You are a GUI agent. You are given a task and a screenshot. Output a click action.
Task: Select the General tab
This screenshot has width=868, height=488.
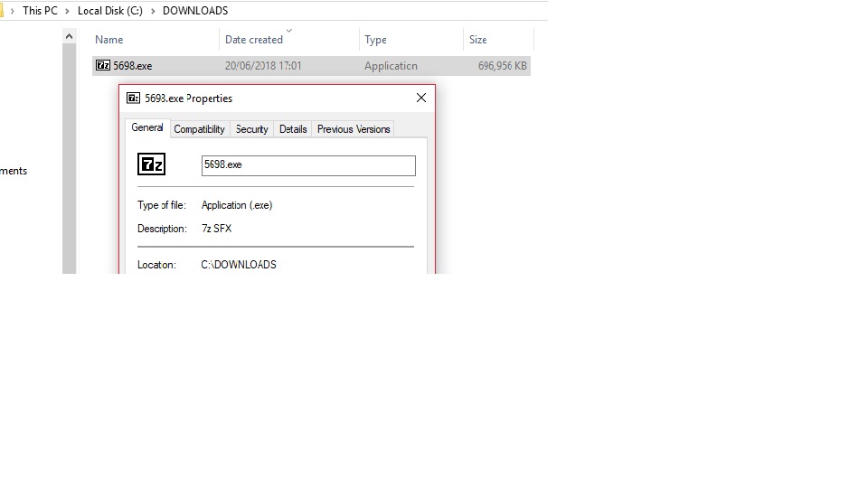(146, 128)
